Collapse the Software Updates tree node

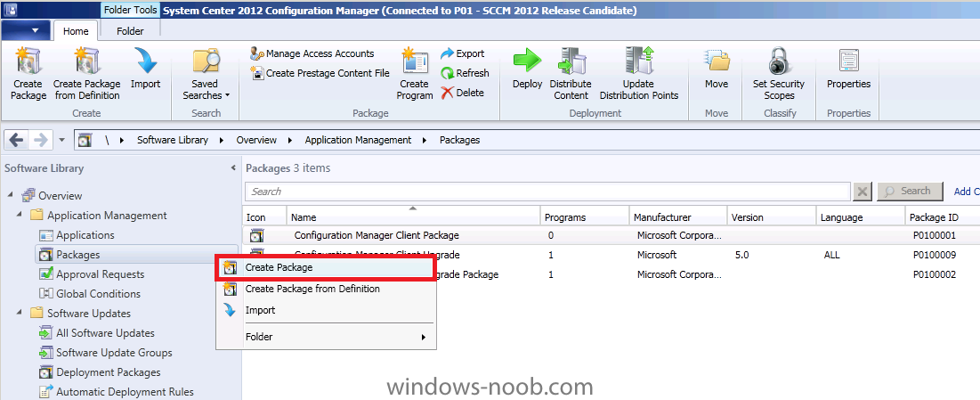pos(20,313)
